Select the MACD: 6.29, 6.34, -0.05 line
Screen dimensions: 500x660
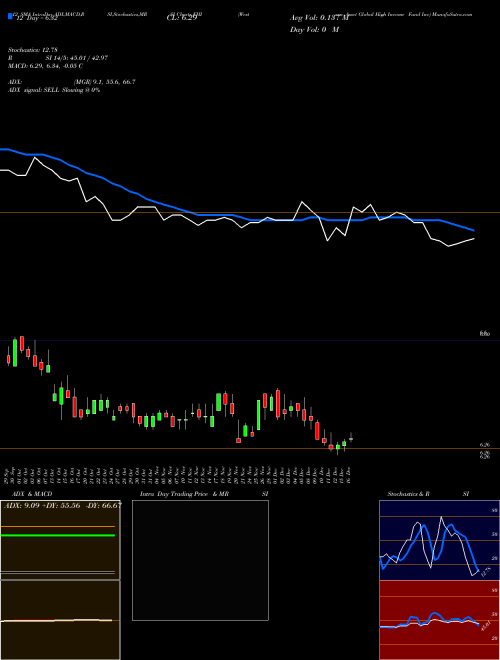(x=45, y=66)
